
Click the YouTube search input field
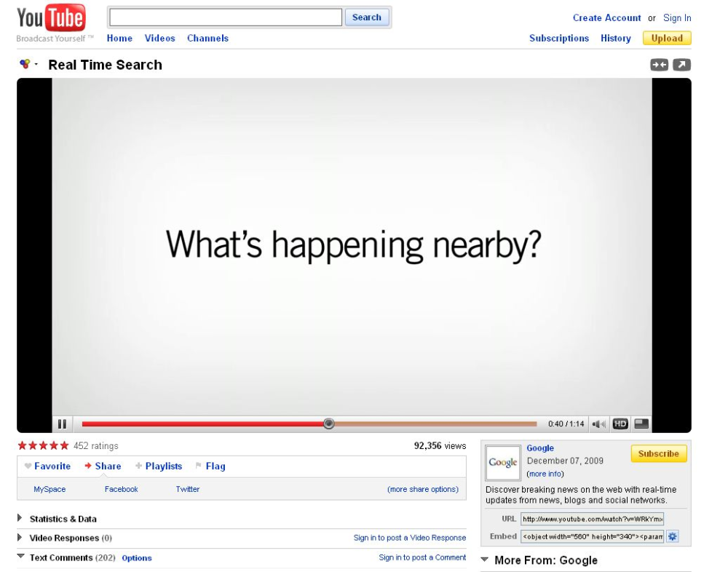[x=225, y=17]
